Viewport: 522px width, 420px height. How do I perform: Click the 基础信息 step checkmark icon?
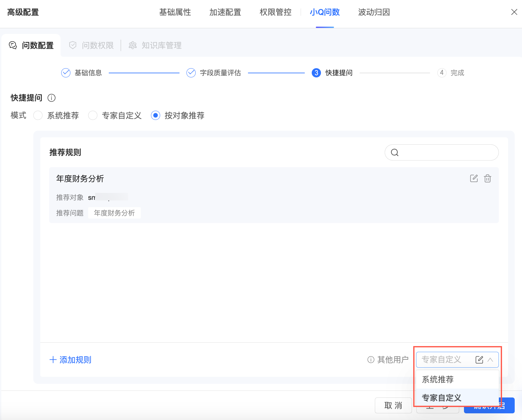(x=66, y=73)
